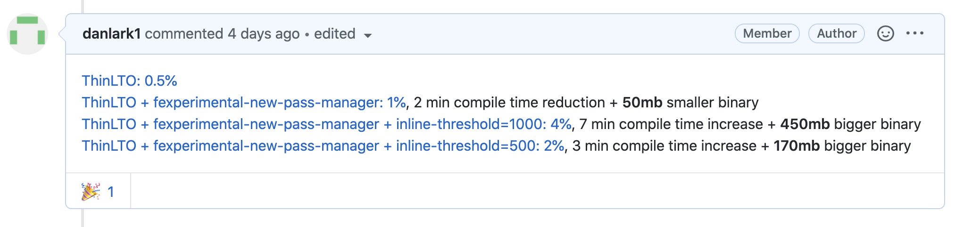Click the Author badge label
The height and width of the screenshot is (227, 980).
(x=836, y=33)
